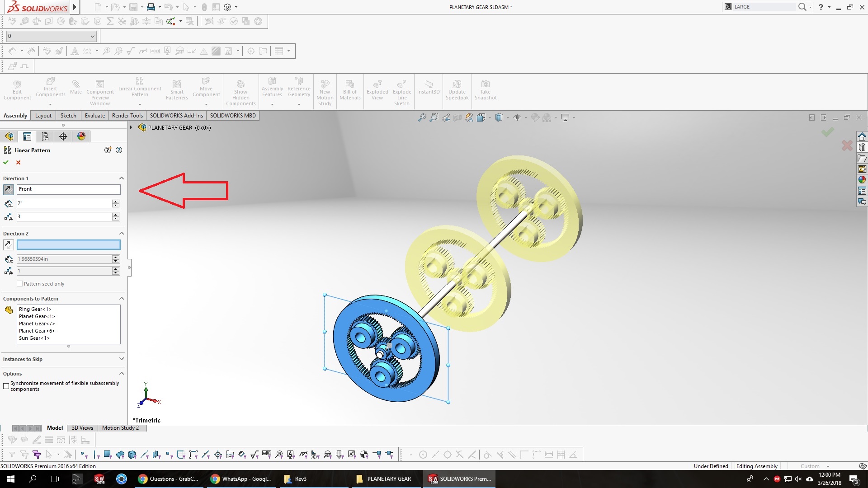Open the Motion Study 2 tab

click(x=120, y=428)
